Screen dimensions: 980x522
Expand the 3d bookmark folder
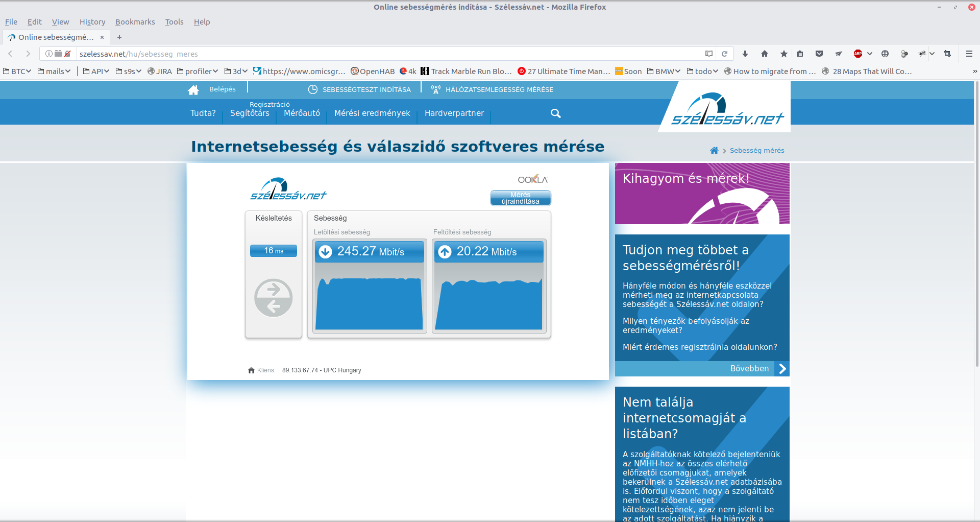point(236,72)
